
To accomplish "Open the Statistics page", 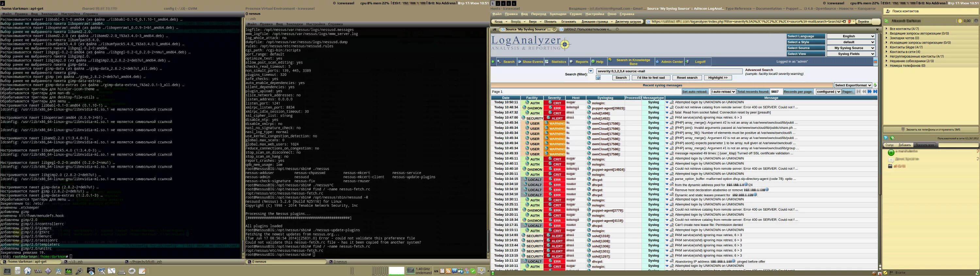I will 556,62.
